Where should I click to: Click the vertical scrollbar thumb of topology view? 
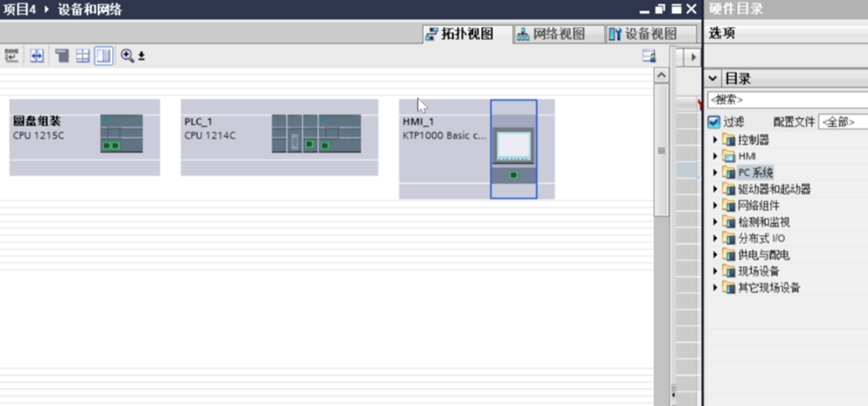(661, 150)
